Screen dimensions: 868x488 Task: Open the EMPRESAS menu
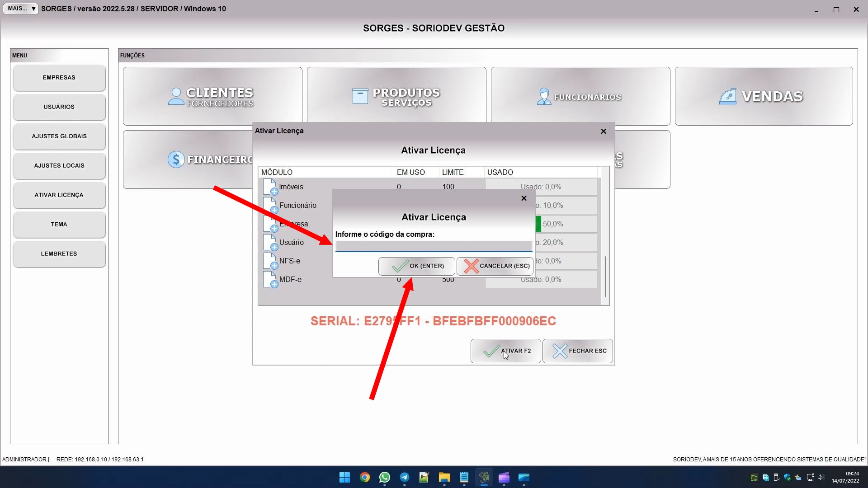coord(59,78)
